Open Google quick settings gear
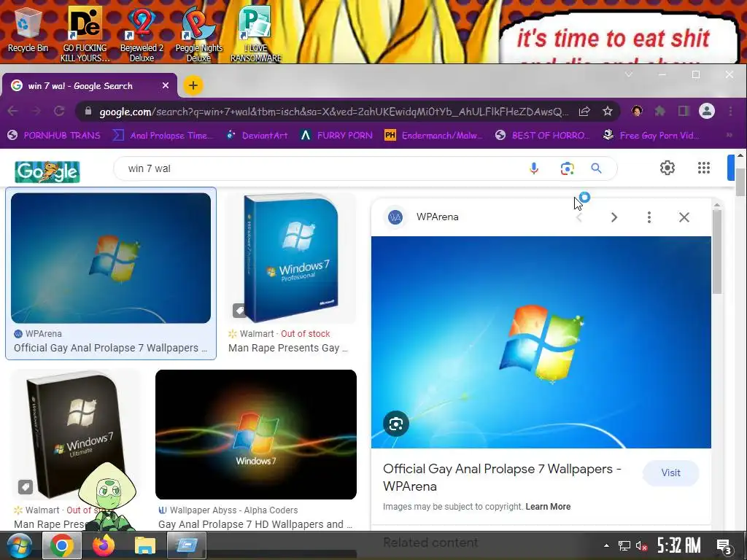The image size is (747, 560). pos(667,168)
